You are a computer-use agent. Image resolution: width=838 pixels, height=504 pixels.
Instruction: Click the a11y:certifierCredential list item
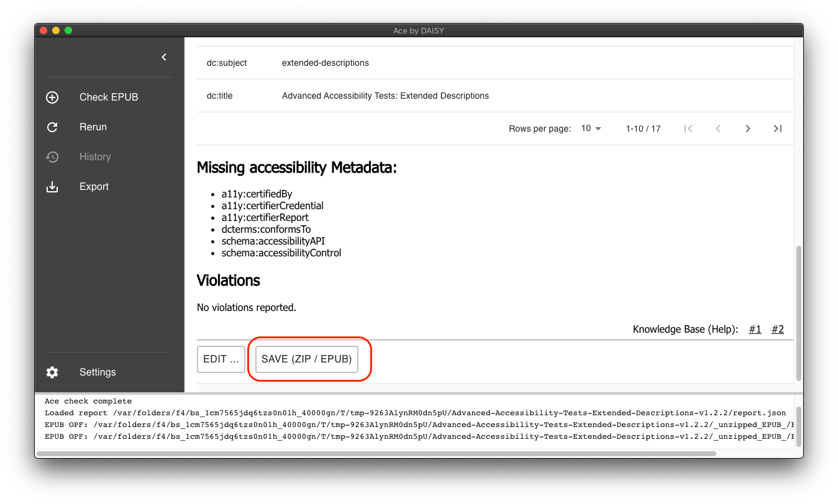[273, 206]
